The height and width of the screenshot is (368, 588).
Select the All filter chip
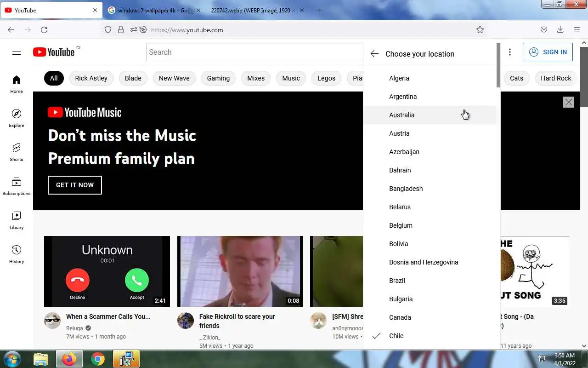(54, 78)
